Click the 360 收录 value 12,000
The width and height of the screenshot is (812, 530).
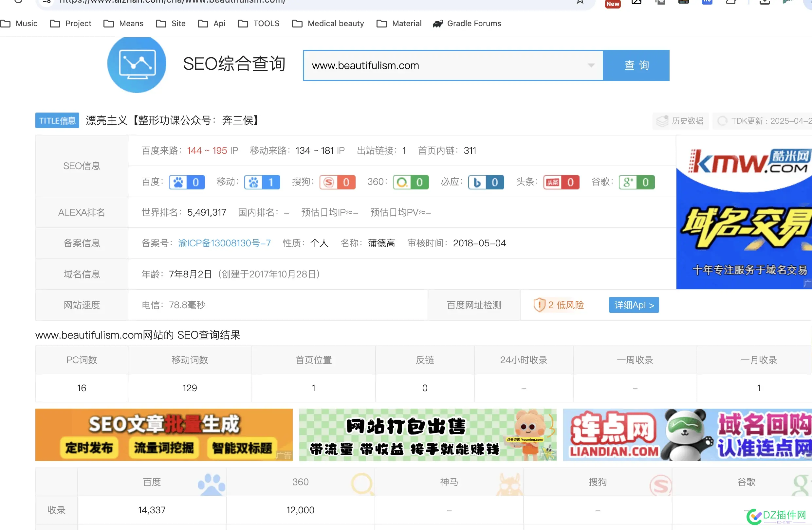(x=300, y=510)
